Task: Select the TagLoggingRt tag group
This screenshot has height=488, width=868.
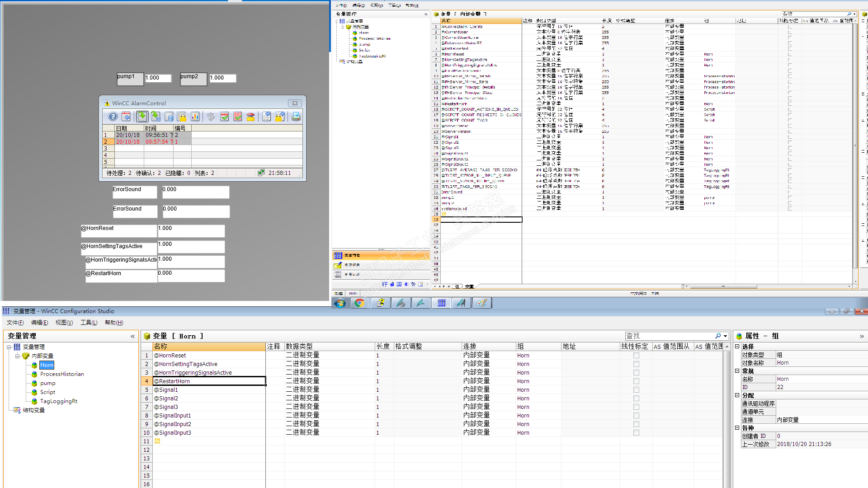Action: tap(59, 401)
